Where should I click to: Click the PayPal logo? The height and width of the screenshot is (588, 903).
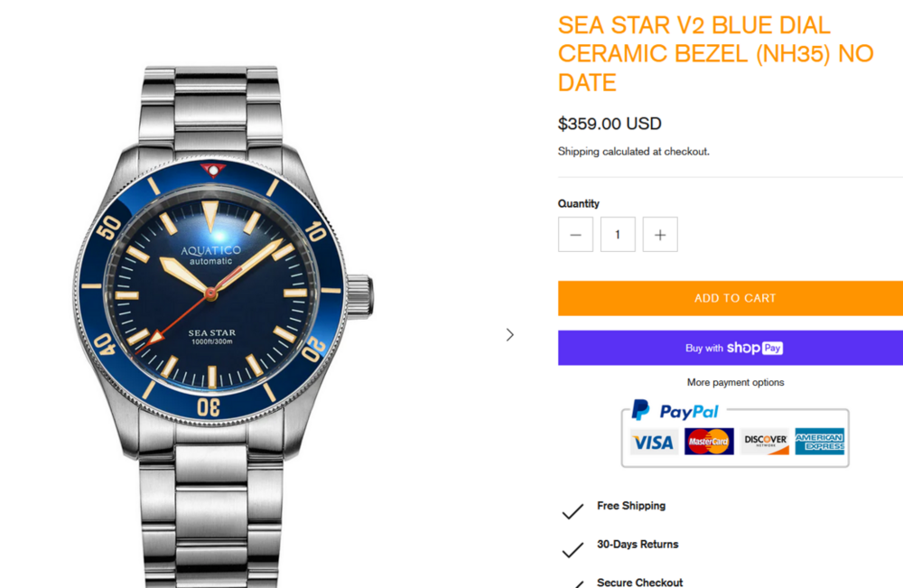pyautogui.click(x=675, y=411)
